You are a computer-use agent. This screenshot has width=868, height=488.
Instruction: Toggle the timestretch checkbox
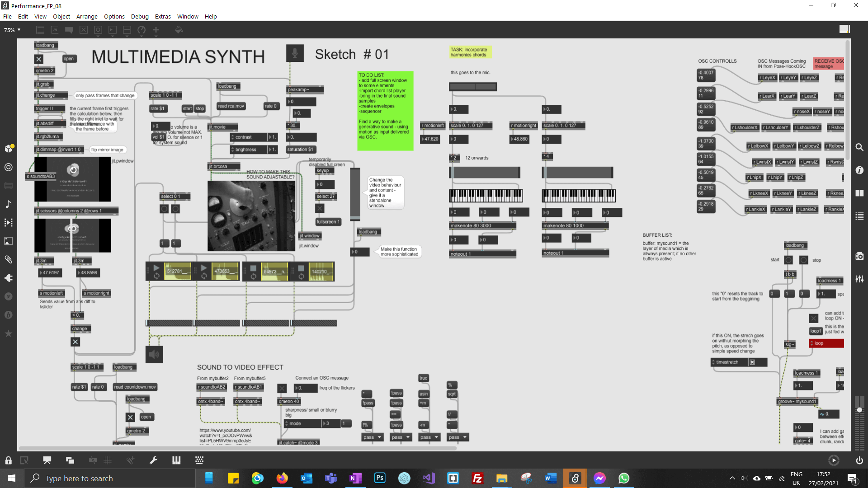click(x=752, y=362)
